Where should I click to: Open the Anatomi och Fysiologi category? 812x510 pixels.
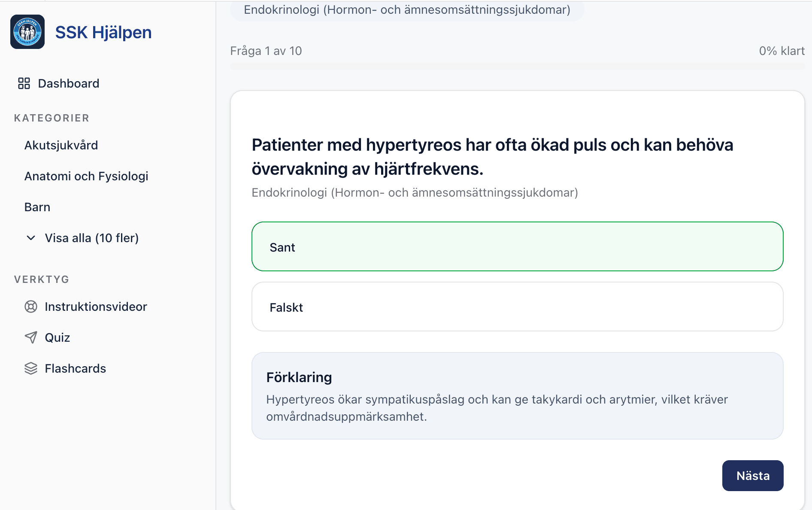[86, 176]
